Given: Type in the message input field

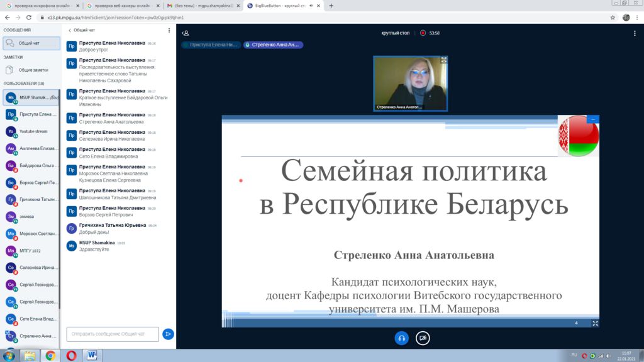Looking at the screenshot, I should click(x=113, y=334).
